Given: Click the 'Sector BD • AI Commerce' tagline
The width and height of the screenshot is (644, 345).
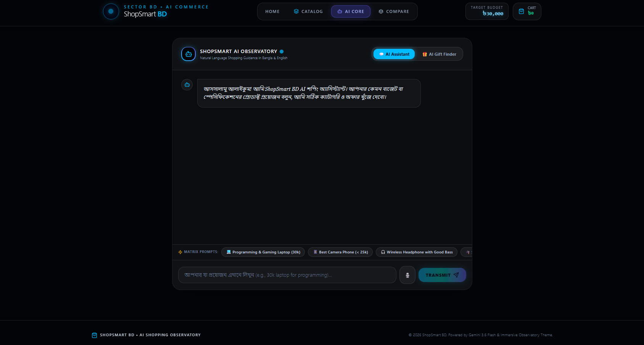Looking at the screenshot, I should pos(166,7).
